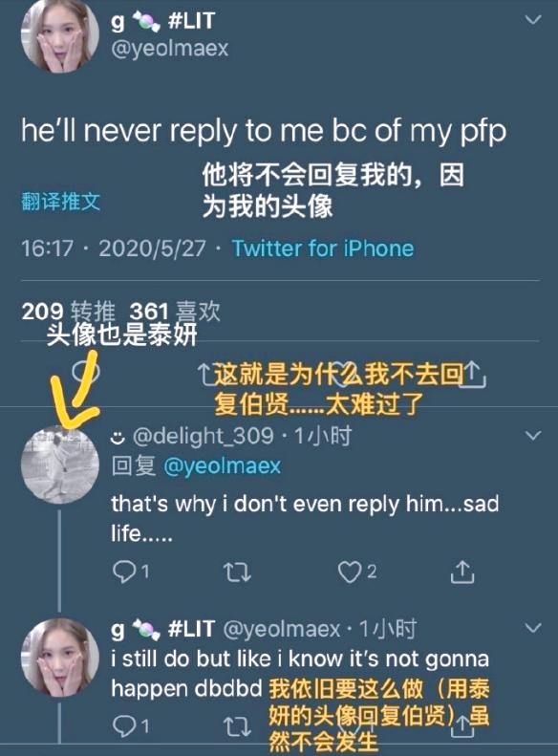View the 209 转推 retweets list
Screen dimensions: 558x756
coord(69,312)
